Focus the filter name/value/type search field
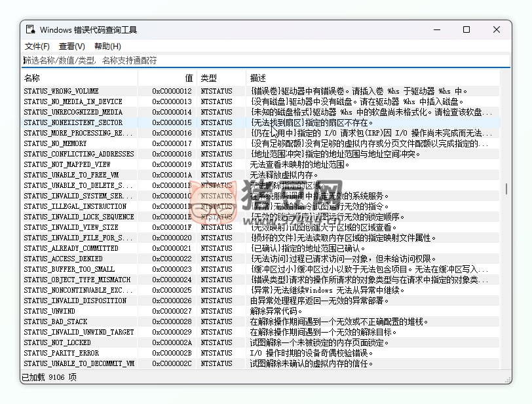 coord(262,60)
